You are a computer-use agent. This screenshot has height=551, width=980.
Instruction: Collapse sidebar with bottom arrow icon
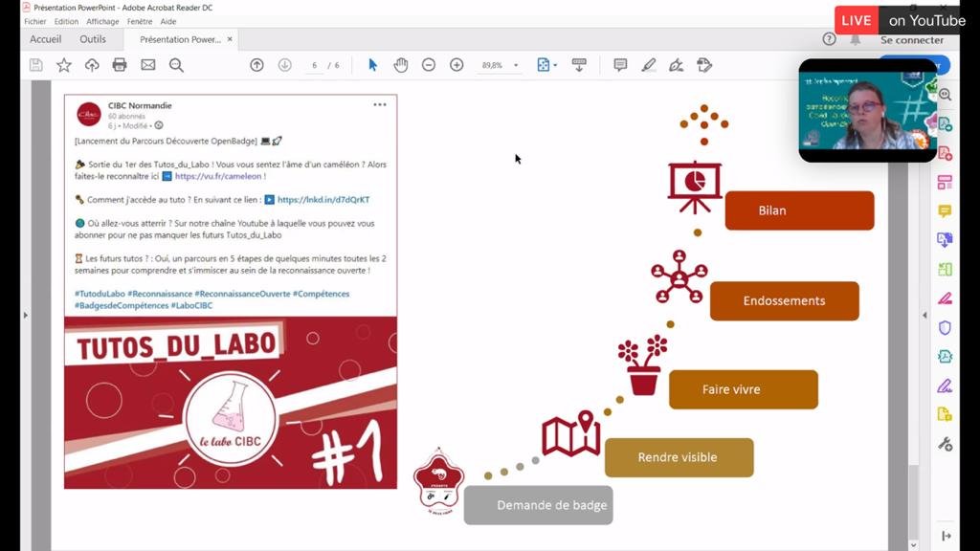[947, 536]
